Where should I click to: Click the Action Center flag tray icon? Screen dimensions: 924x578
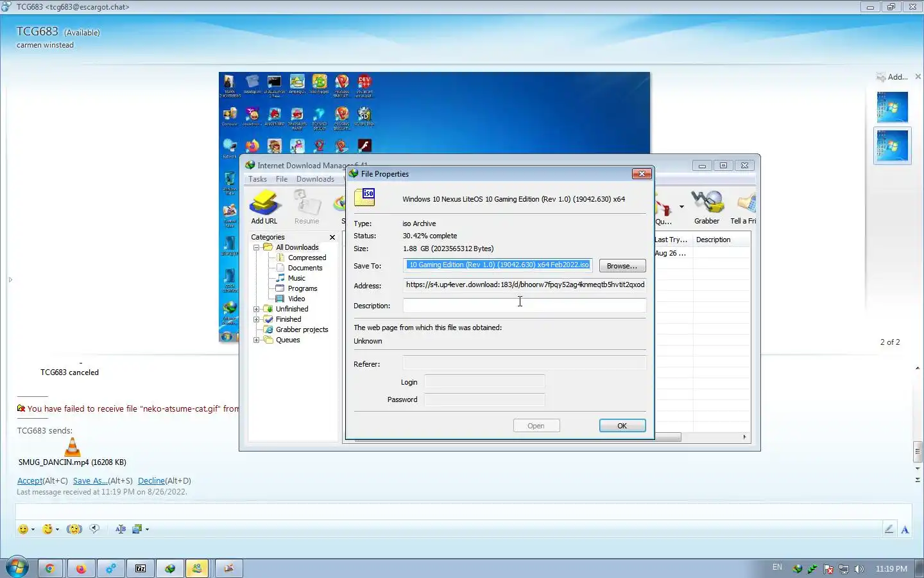pyautogui.click(x=828, y=569)
